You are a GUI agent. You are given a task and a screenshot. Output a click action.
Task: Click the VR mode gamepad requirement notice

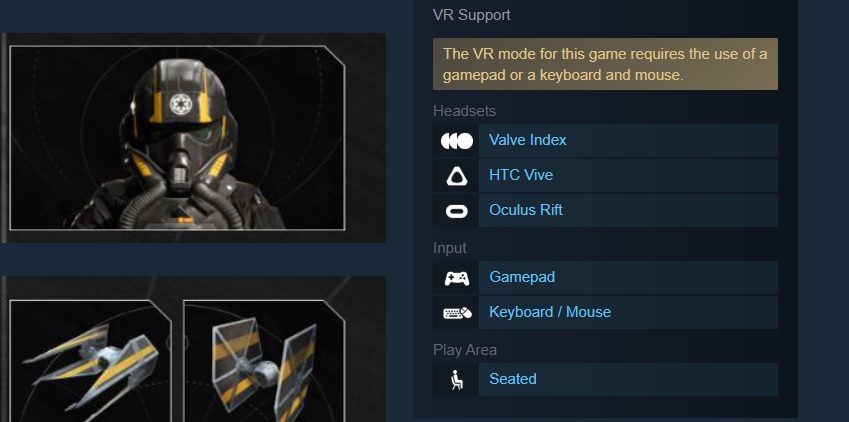(x=605, y=64)
